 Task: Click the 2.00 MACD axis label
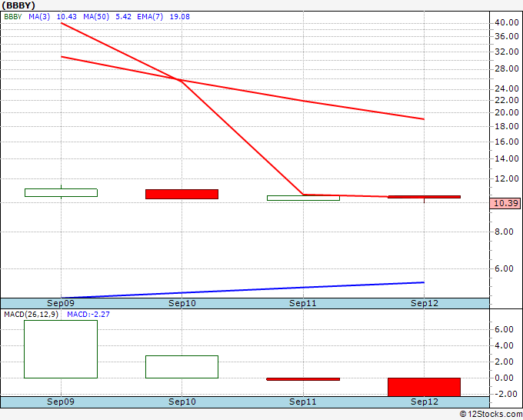click(504, 362)
